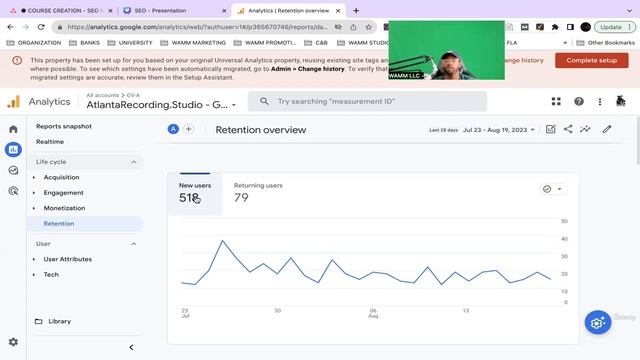The width and height of the screenshot is (640, 360).
Task: Select the New users metric tab
Action: [195, 194]
